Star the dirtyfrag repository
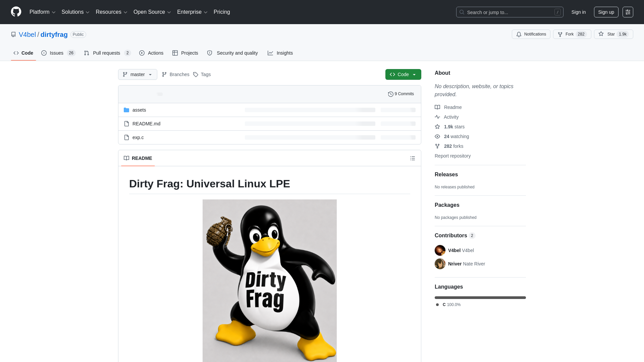Screen dimensions: 644x362 click(613, 34)
